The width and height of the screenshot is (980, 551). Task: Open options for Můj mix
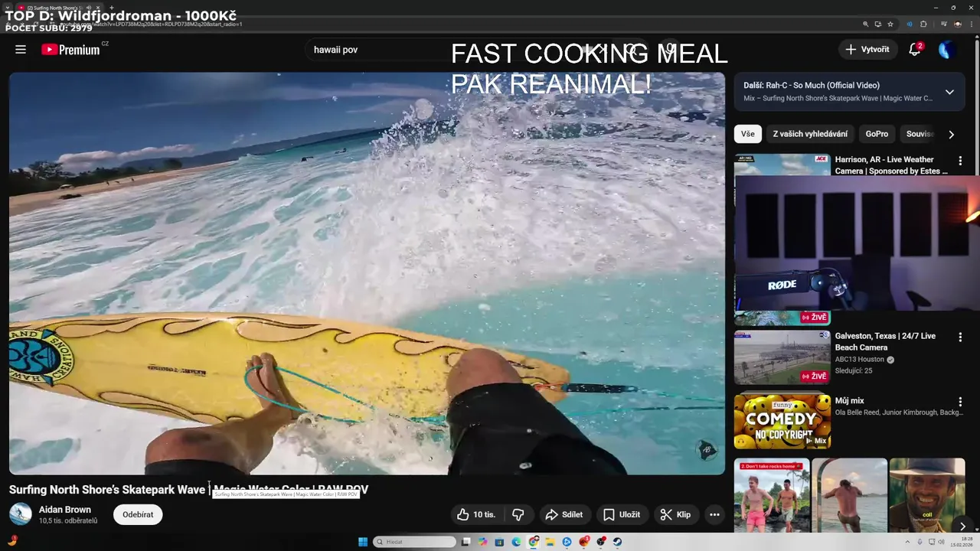960,401
